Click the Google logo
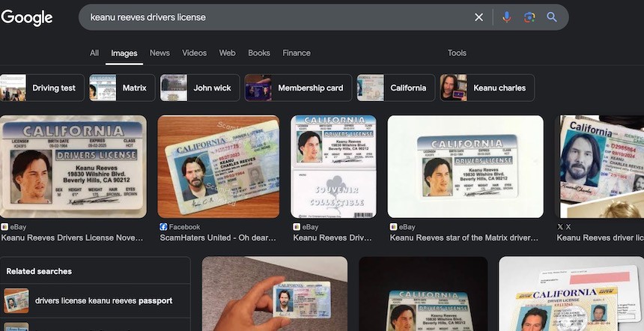 point(27,17)
